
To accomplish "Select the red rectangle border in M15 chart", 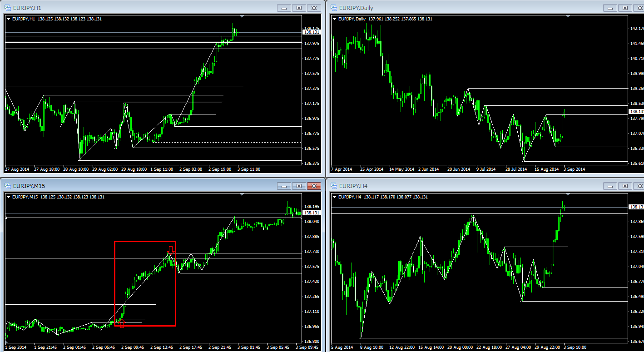I will coord(115,282).
